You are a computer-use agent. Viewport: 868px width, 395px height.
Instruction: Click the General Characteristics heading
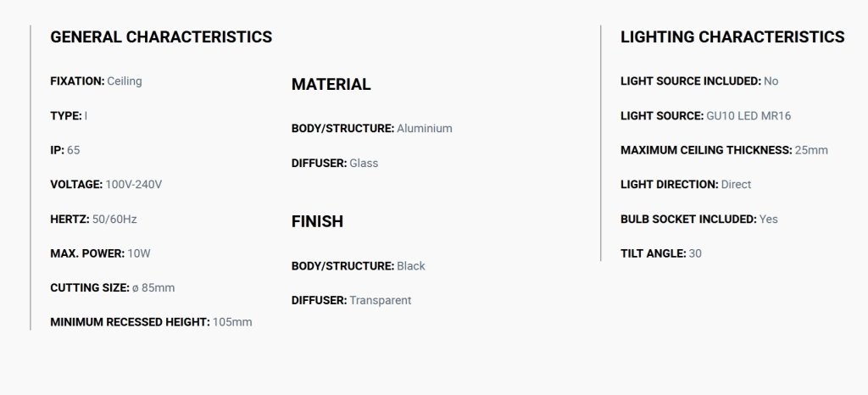click(161, 37)
